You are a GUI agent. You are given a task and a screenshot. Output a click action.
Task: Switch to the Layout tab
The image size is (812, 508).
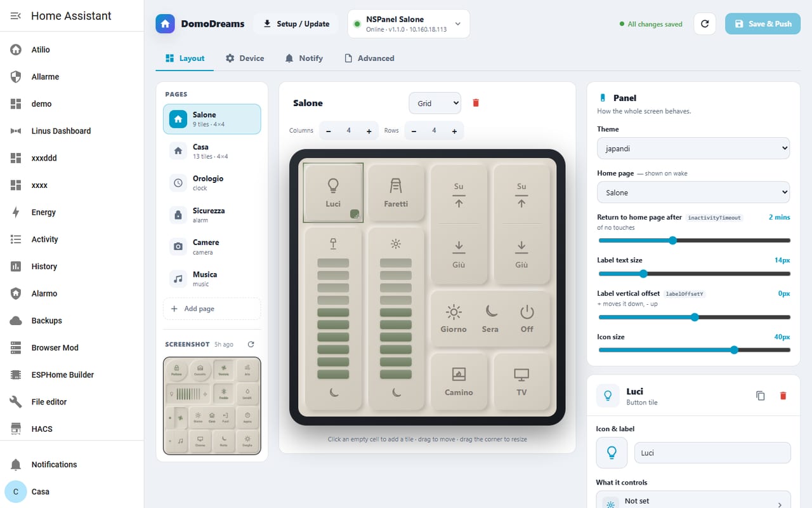pyautogui.click(x=185, y=58)
